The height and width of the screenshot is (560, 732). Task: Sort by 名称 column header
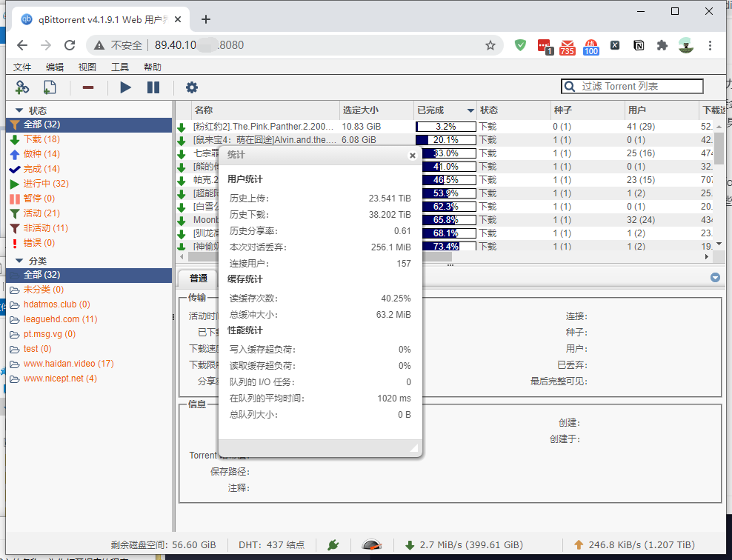(266, 110)
